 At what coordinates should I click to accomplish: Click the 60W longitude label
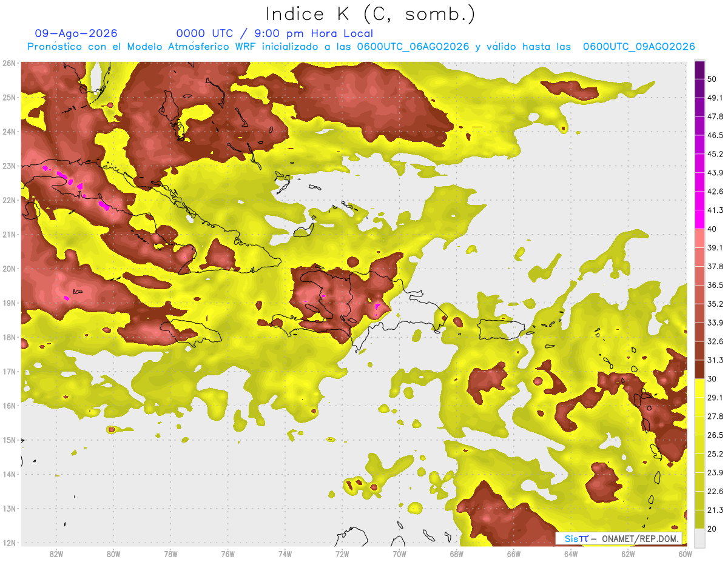pos(686,554)
